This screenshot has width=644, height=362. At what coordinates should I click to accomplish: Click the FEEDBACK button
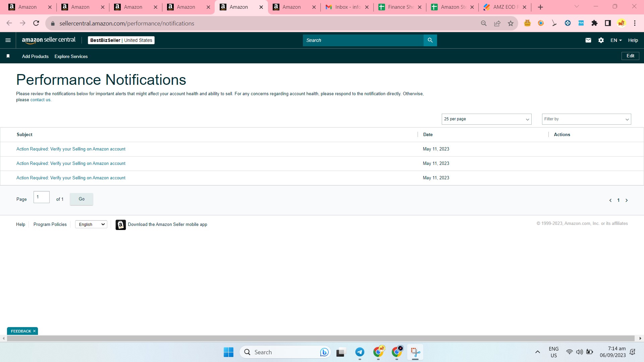click(x=21, y=331)
